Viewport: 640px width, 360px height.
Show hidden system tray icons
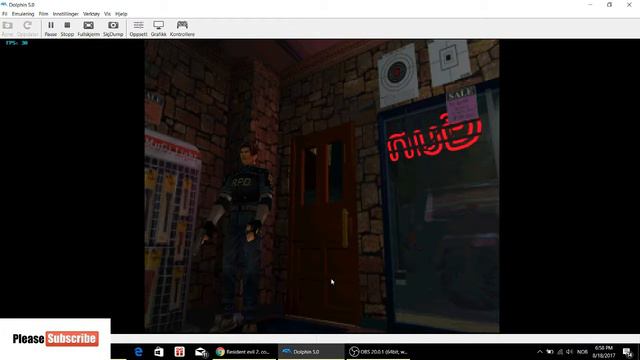coord(540,352)
